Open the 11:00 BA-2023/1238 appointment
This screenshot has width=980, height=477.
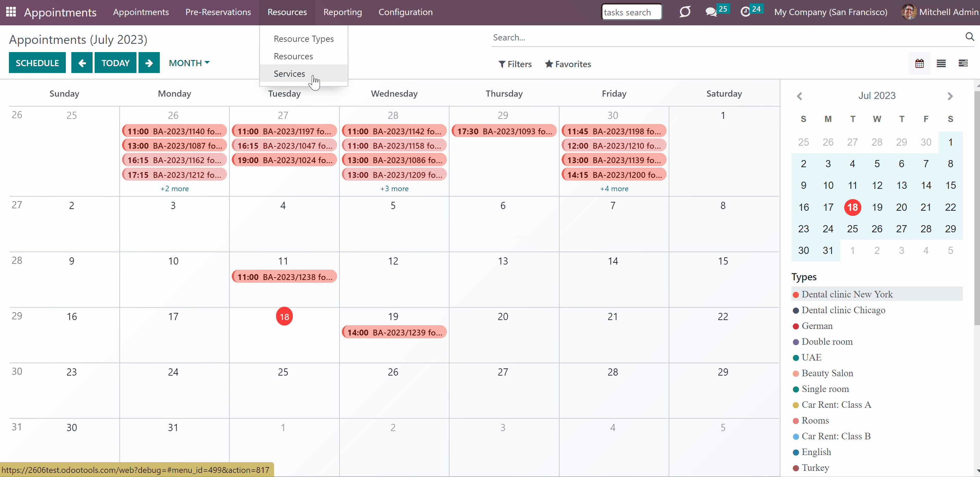coord(285,277)
